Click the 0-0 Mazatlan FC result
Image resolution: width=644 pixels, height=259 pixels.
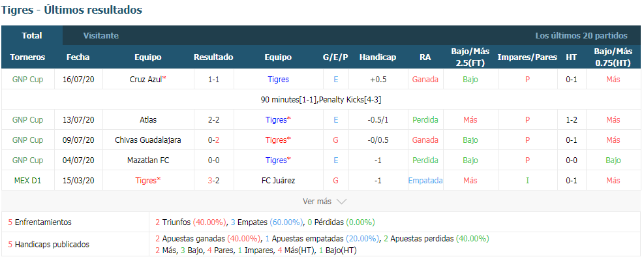[x=213, y=160]
